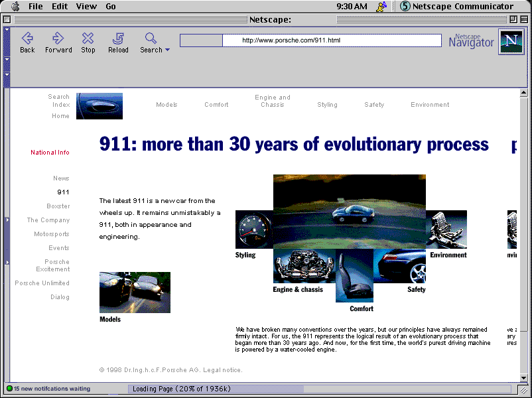
Task: Open the View menu
Action: [86, 7]
